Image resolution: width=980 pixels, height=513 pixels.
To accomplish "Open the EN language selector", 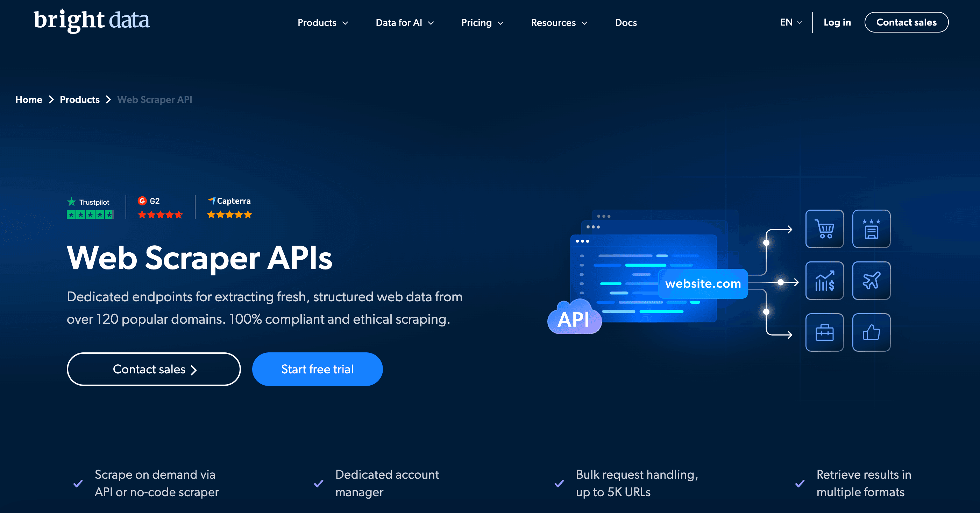I will point(791,22).
